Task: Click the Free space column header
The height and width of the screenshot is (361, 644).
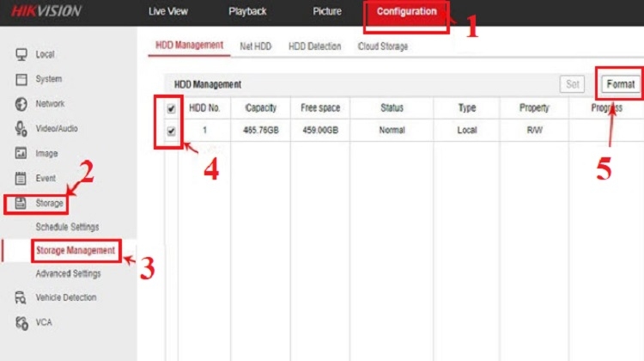Action: 320,108
